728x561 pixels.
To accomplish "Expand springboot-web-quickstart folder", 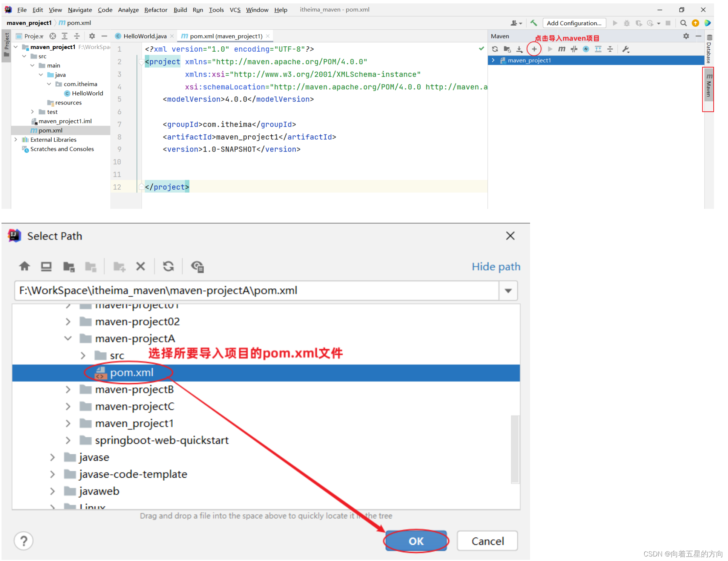I will coord(68,441).
